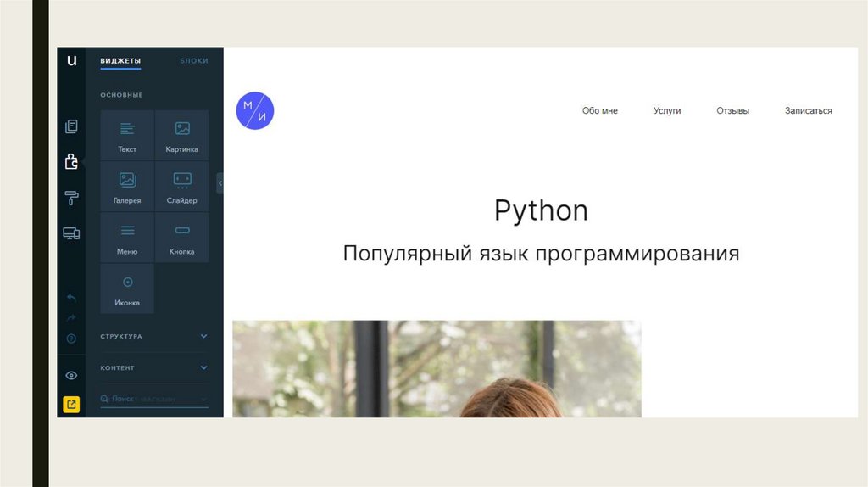Viewport: 868px width, 487px height.
Task: Select the Python heading text
Action: click(541, 210)
